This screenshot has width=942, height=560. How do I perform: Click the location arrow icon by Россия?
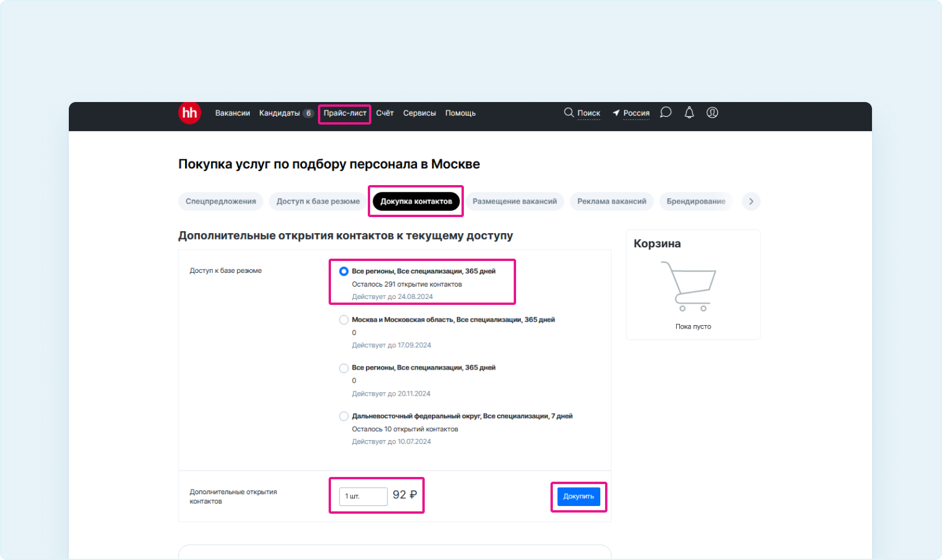616,113
